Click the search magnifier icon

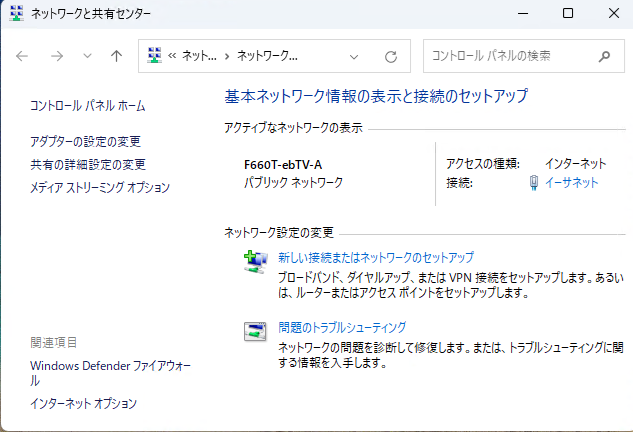point(604,56)
